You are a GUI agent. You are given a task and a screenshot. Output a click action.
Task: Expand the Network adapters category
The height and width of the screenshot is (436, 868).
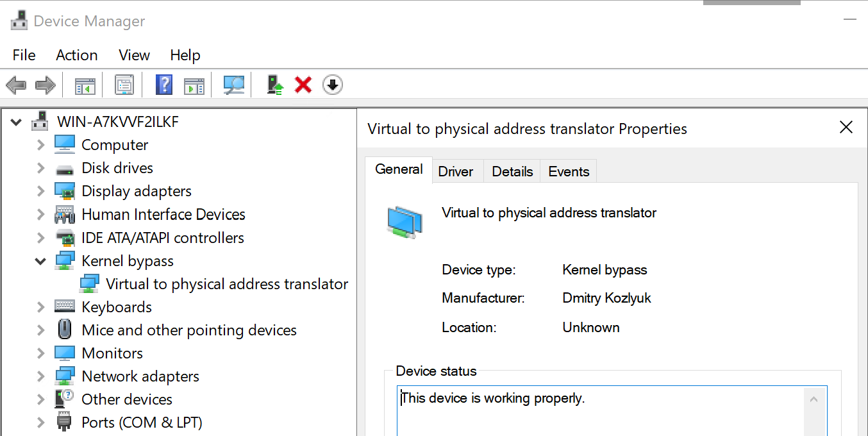tap(40, 376)
